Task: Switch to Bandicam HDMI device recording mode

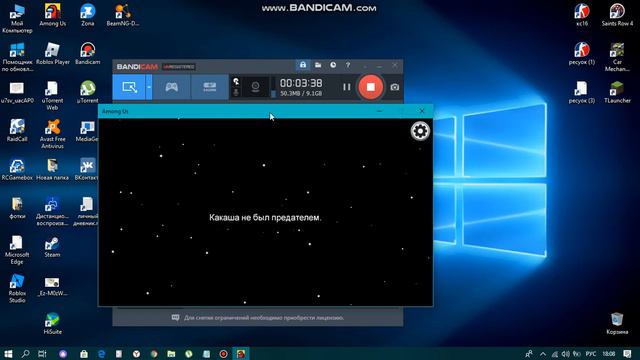Action: [209, 87]
